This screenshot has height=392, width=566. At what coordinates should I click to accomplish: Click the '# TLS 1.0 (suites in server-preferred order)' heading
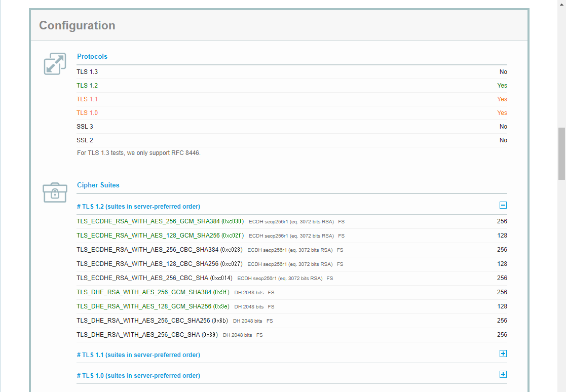[x=139, y=376]
